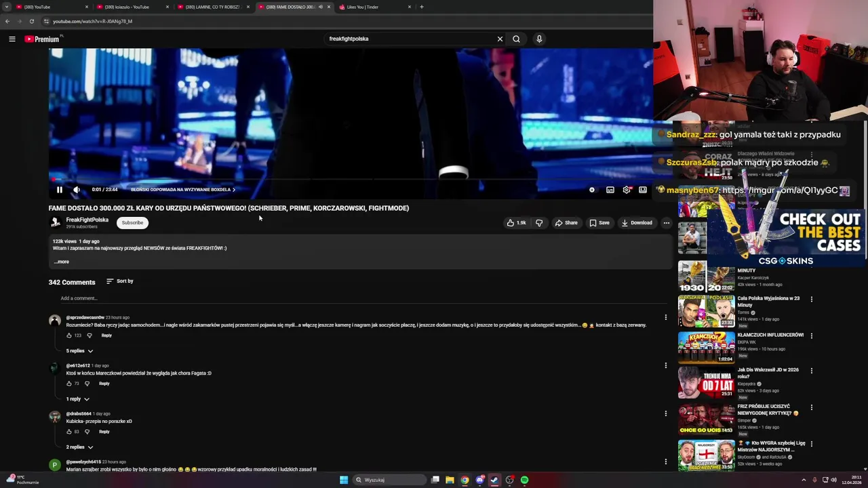Go to the YouTube Premium home logo
This screenshot has height=488, width=868.
[42, 39]
